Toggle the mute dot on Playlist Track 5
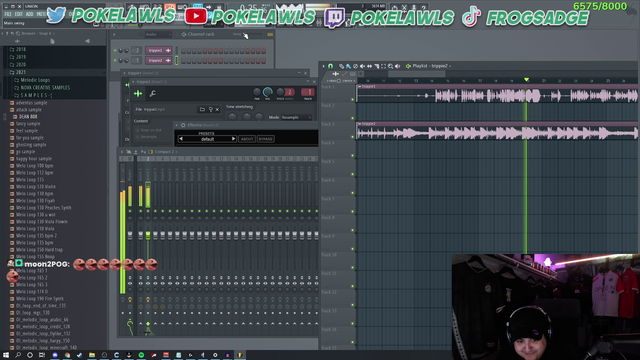Viewport: 640px width, 360px height. [353, 174]
